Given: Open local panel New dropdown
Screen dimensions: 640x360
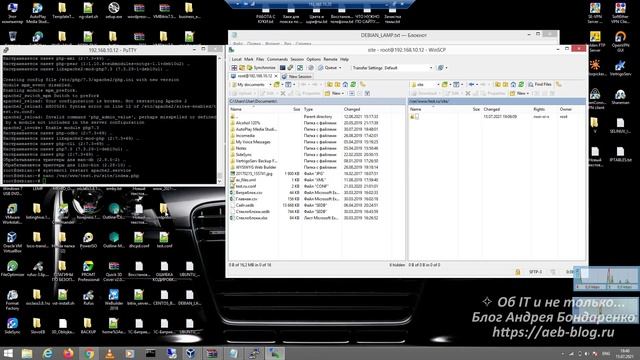Looking at the screenshot, I should (x=335, y=93).
